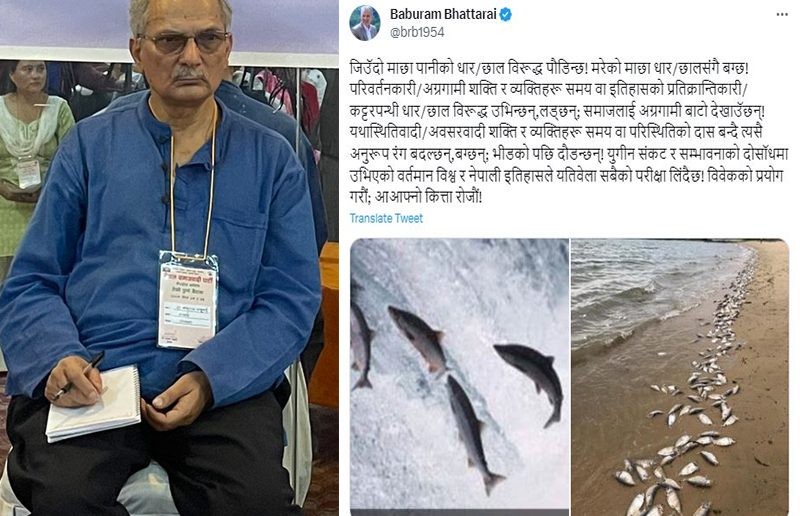Click the pen held in the man's hand

[79, 375]
